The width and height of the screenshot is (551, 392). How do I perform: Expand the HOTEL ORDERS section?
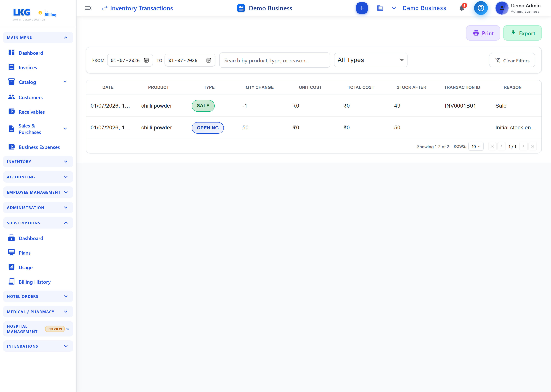(x=38, y=296)
